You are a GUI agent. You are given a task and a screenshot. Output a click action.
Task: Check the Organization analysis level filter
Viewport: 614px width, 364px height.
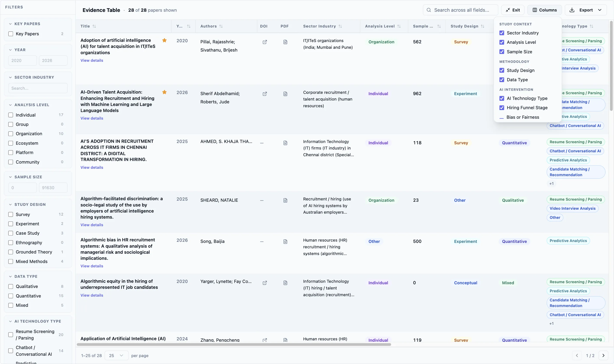tap(11, 134)
